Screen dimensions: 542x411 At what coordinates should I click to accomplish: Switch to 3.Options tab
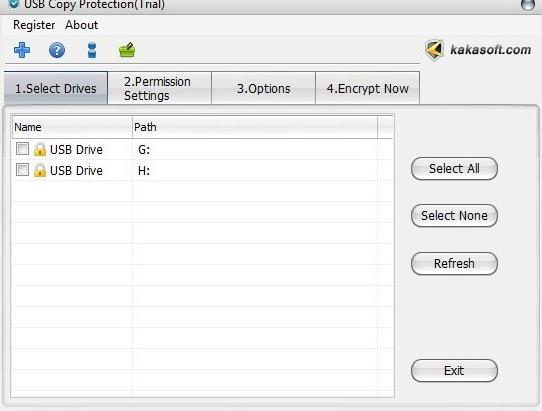[263, 88]
